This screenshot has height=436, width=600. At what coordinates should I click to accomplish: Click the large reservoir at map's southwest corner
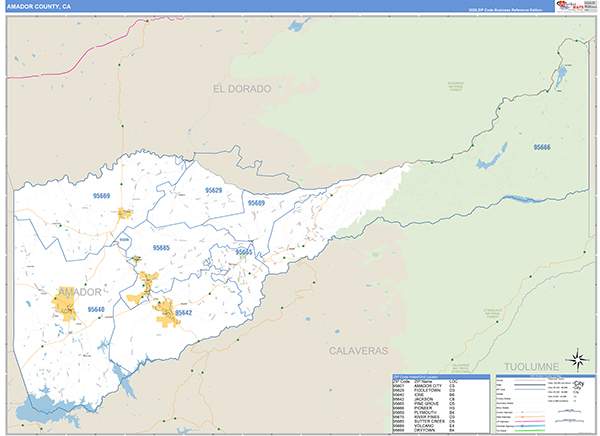[50, 408]
